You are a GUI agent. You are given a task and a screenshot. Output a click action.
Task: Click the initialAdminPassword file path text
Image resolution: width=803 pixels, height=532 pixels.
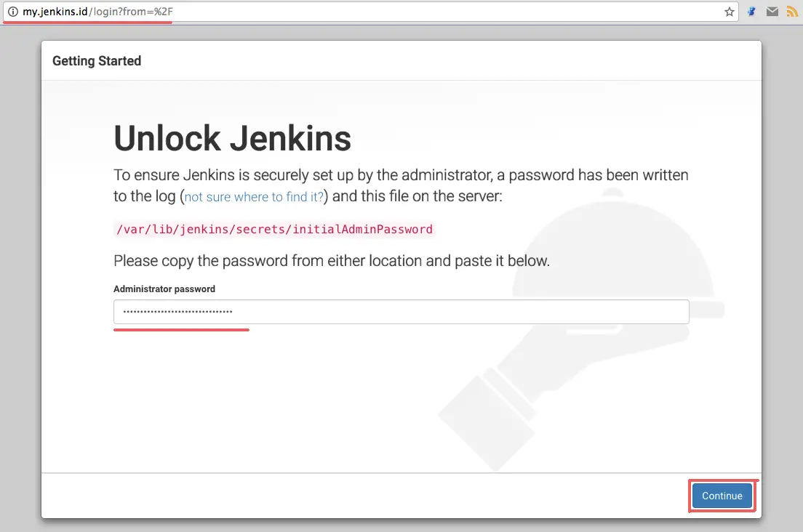(x=274, y=229)
